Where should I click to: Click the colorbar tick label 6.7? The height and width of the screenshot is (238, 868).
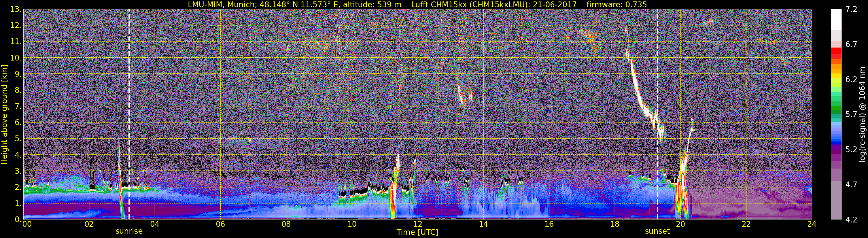851,44
